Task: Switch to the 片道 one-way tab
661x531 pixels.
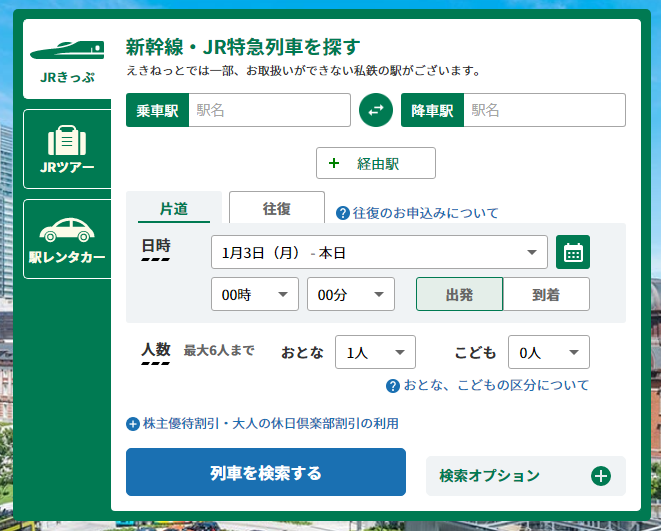Action: tap(174, 208)
